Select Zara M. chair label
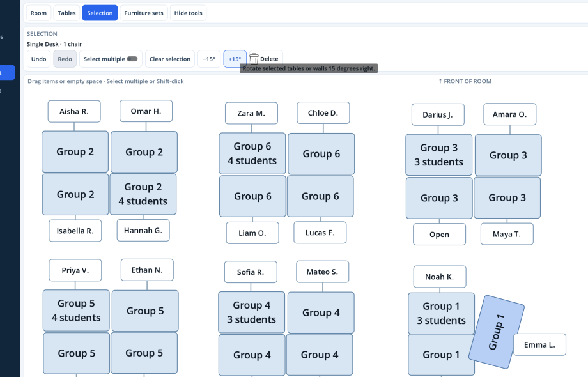This screenshot has height=377, width=588. click(x=251, y=113)
